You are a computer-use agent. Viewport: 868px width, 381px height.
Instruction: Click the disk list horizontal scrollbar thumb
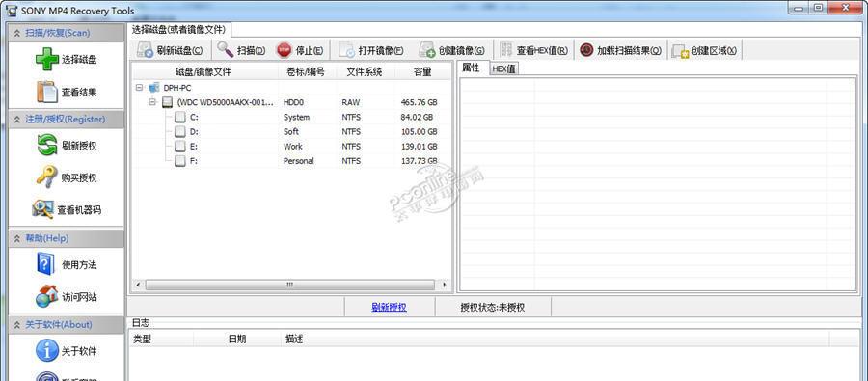[289, 285]
